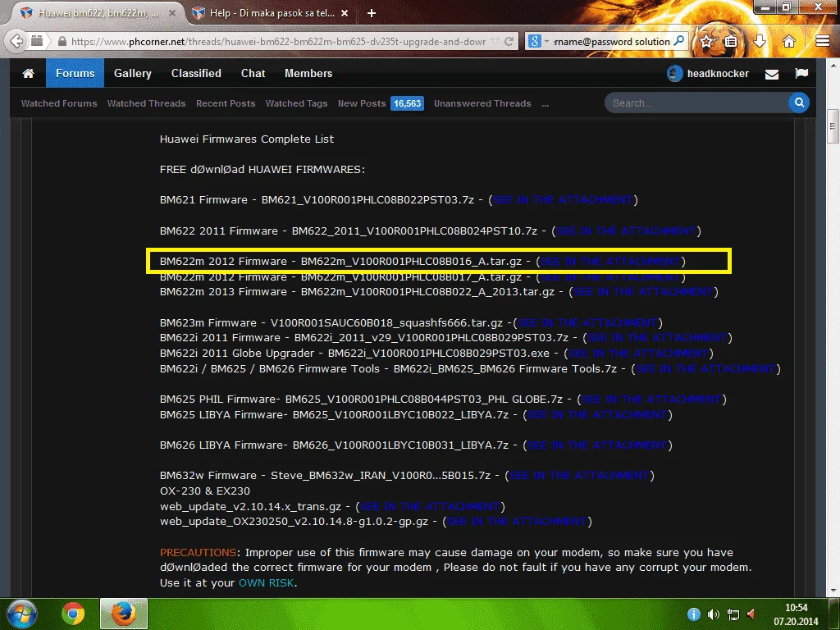This screenshot has height=630, width=840.
Task: Open the Windows Start orb
Action: click(x=21, y=614)
